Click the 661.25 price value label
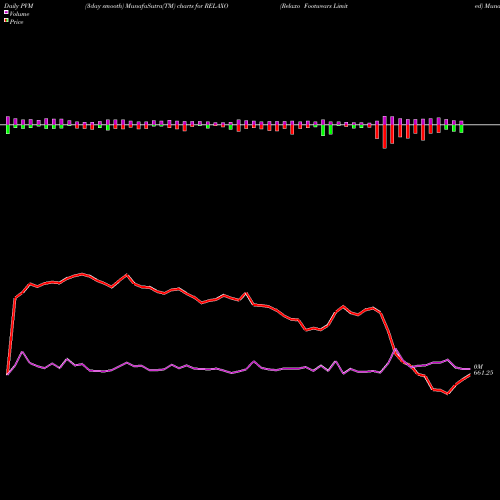Image resolution: width=500 pixels, height=500 pixels. (483, 373)
